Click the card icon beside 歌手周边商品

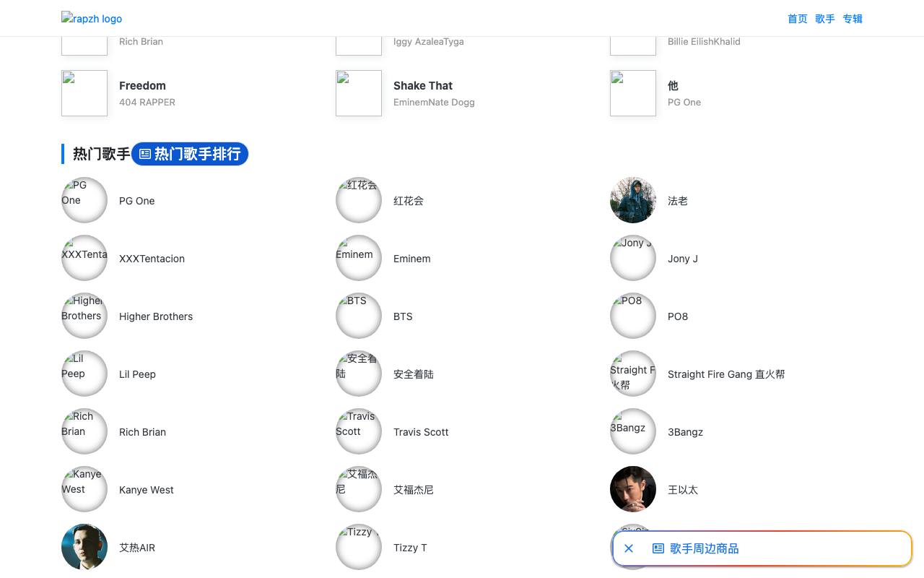click(658, 548)
